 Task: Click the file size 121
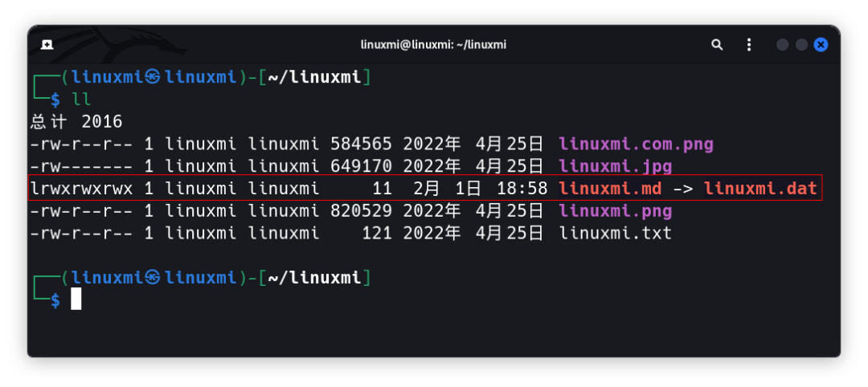pyautogui.click(x=376, y=234)
